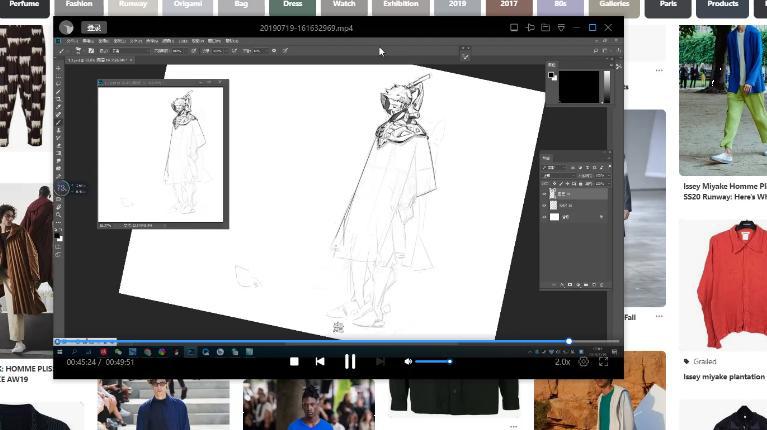The height and width of the screenshot is (430, 767).
Task: Click the navigator preview window thumbnail
Action: click(x=160, y=155)
